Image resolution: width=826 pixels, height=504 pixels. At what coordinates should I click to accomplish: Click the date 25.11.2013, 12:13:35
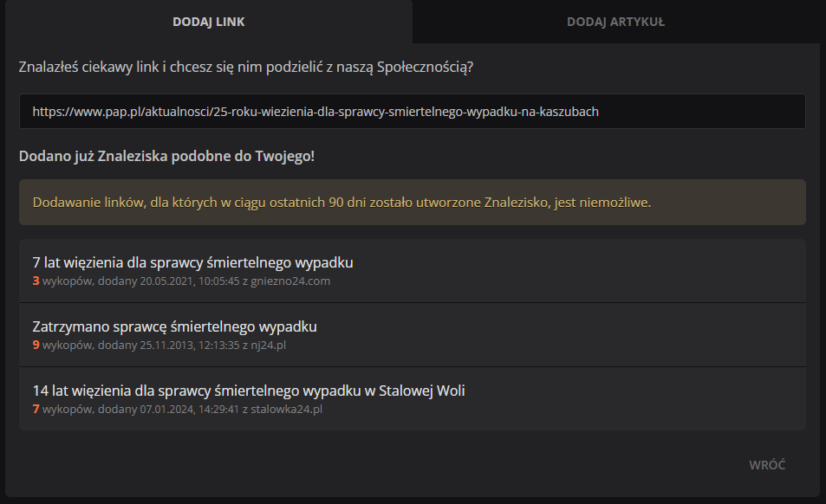183,346
